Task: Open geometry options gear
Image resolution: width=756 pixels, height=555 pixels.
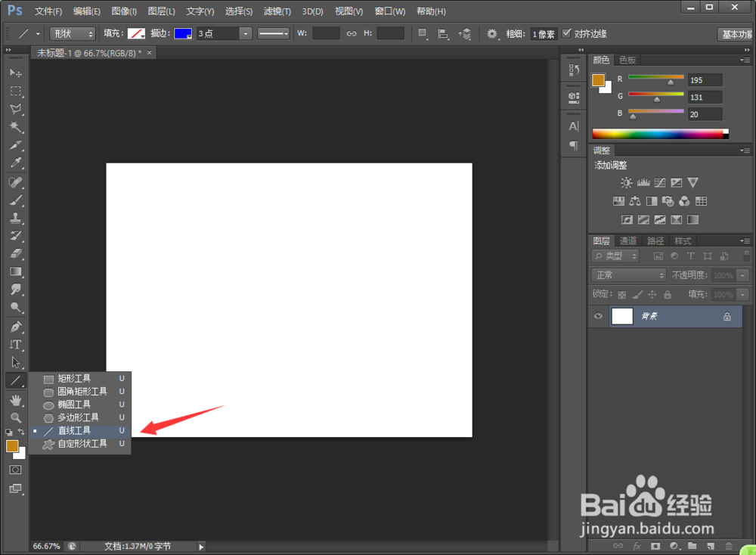Action: (x=492, y=34)
